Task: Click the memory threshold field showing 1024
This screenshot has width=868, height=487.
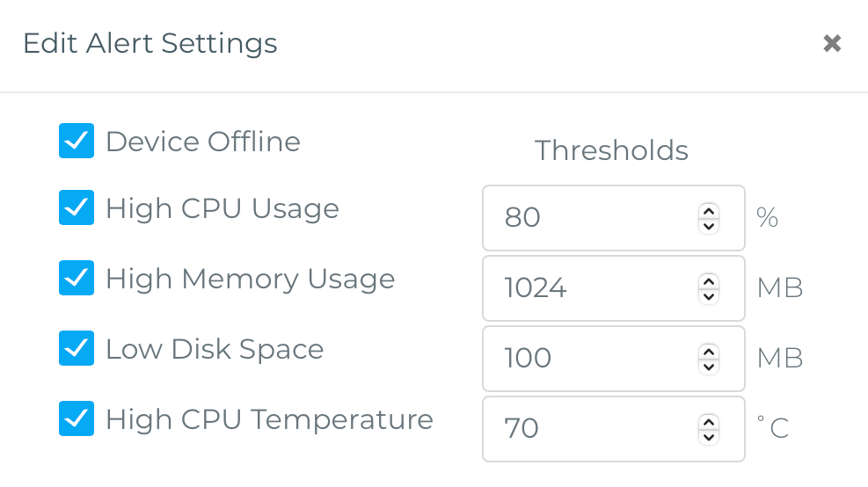Action: coord(589,287)
